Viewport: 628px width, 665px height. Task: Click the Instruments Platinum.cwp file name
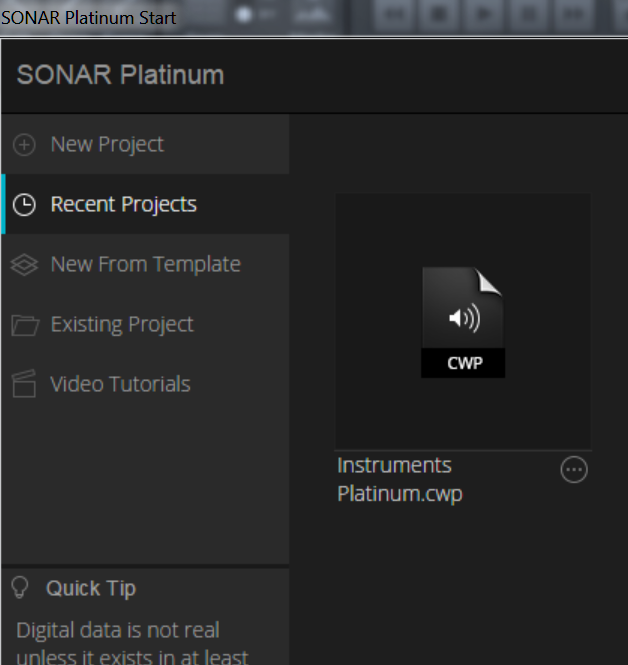[400, 480]
